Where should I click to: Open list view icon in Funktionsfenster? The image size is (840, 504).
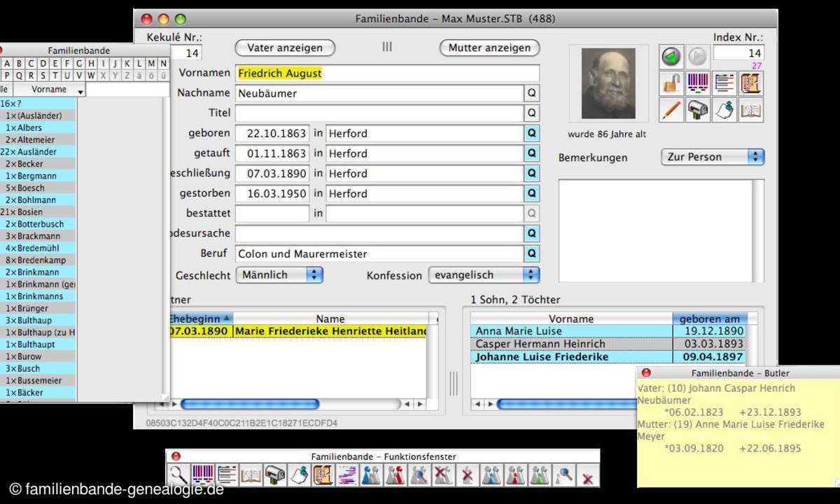227,475
